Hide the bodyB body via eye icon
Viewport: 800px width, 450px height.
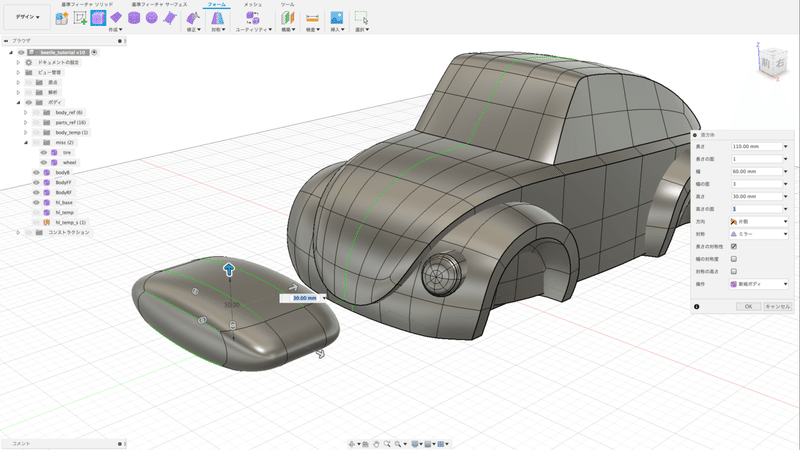pos(36,173)
